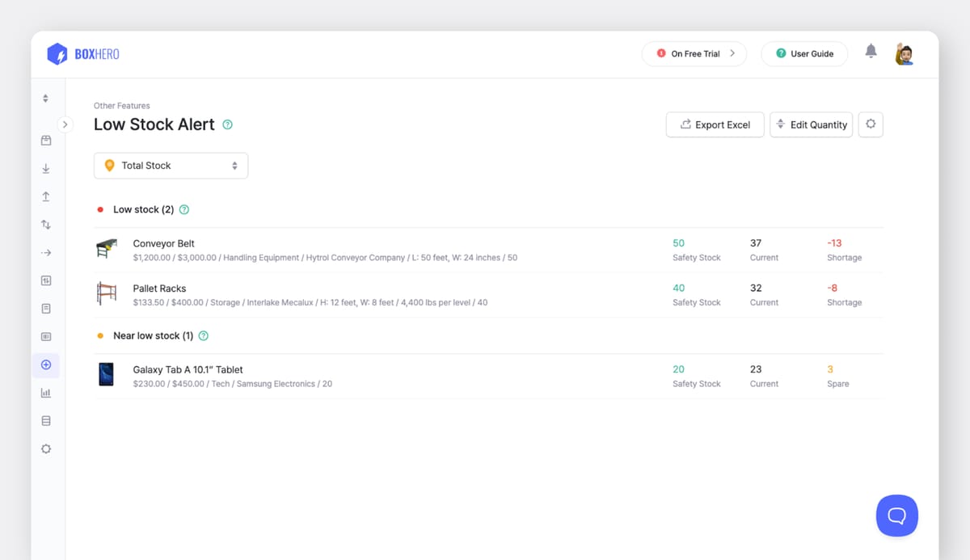Image resolution: width=970 pixels, height=560 pixels.
Task: Click the BoxHero logo
Action: tap(83, 54)
